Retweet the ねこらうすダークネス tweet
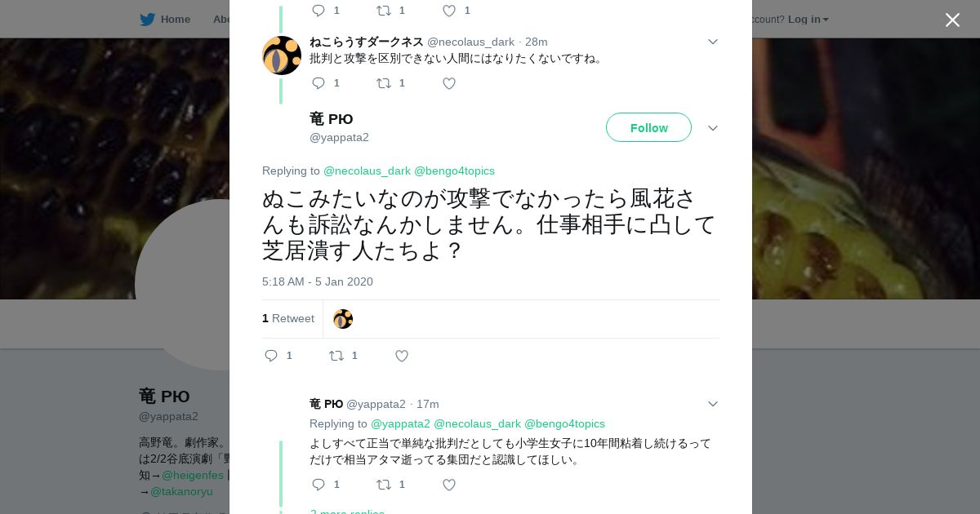The height and width of the screenshot is (514, 980). pos(384,83)
